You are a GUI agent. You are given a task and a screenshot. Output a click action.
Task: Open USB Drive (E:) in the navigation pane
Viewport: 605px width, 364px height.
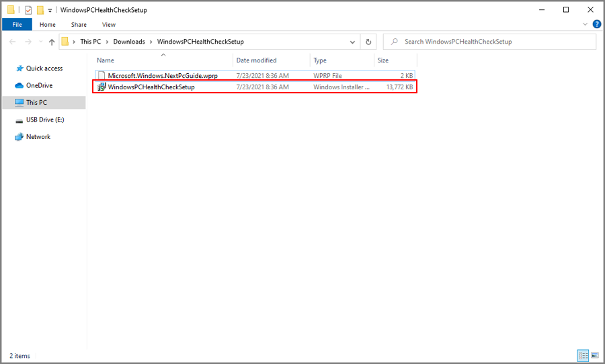point(45,120)
